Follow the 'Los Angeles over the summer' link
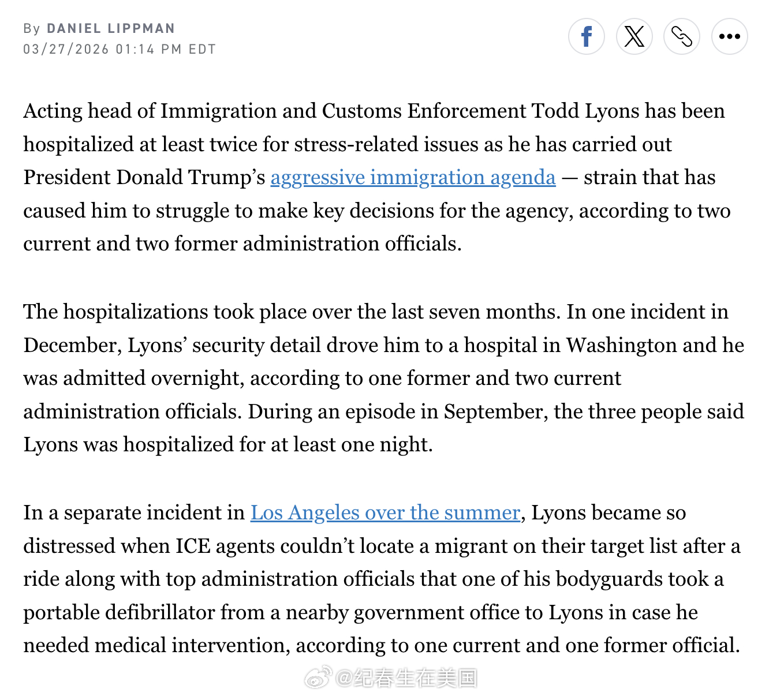The image size is (784, 696). (x=384, y=513)
